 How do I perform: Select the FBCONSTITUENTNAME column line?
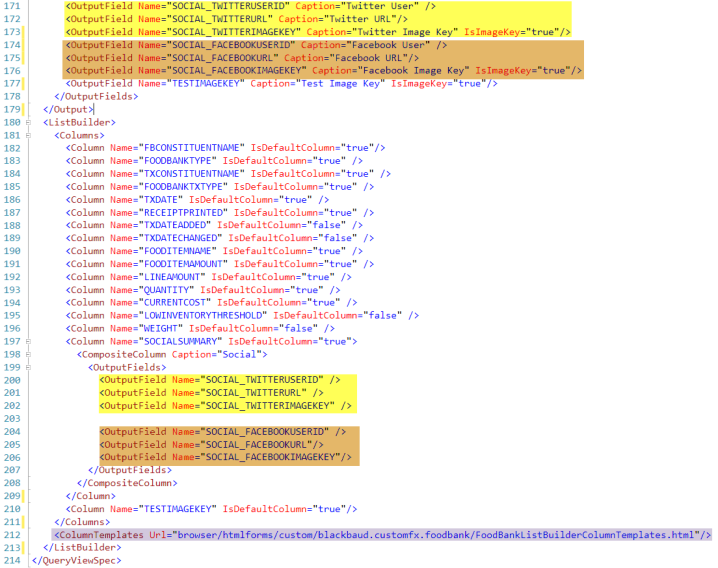(x=225, y=148)
